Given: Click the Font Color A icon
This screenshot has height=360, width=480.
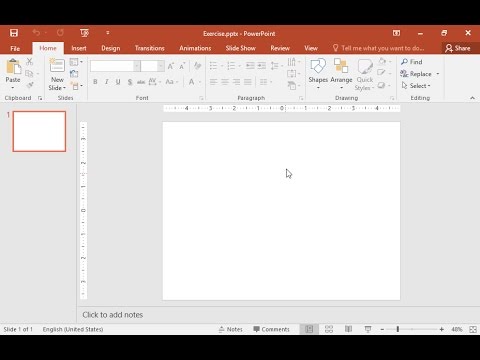Looking at the screenshot, I should [192, 82].
